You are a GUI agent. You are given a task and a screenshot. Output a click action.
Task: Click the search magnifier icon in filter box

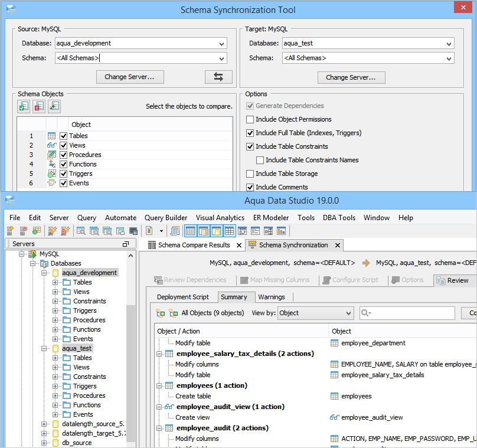click(x=365, y=313)
